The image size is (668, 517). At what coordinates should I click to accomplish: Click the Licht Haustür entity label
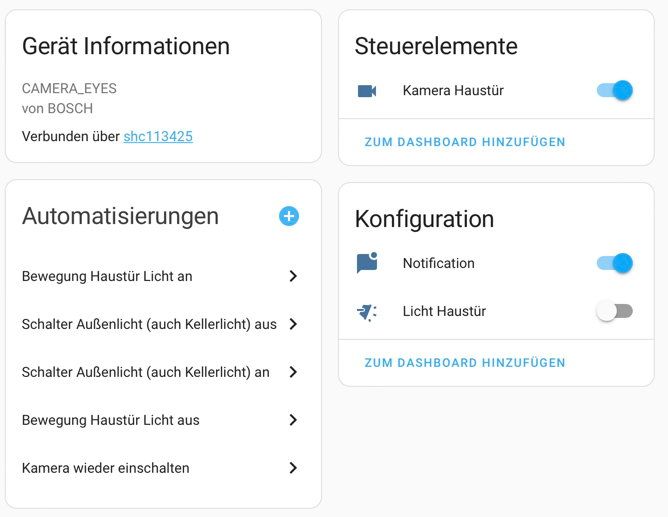click(x=444, y=312)
